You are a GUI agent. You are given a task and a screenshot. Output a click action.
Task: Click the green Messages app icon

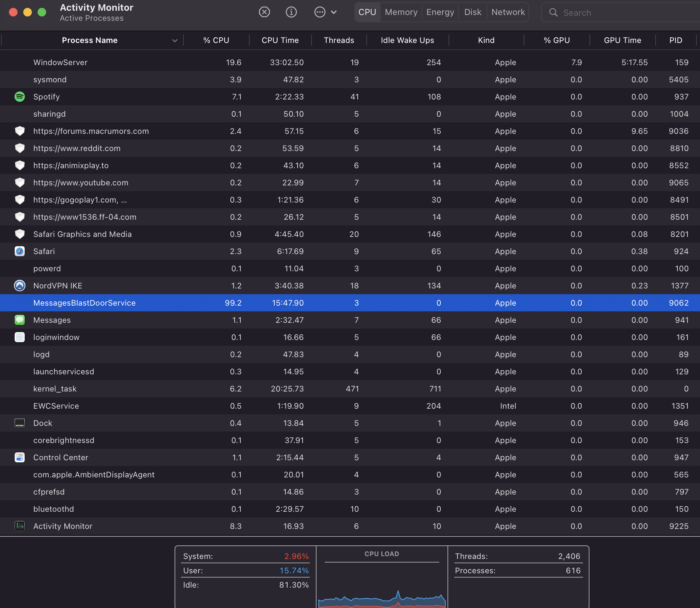coord(20,320)
